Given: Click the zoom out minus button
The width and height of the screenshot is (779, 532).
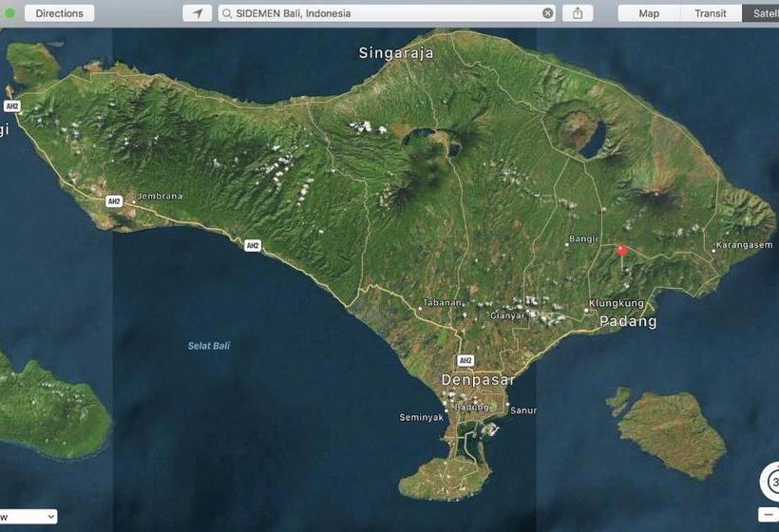Looking at the screenshot, I should pyautogui.click(x=769, y=515).
